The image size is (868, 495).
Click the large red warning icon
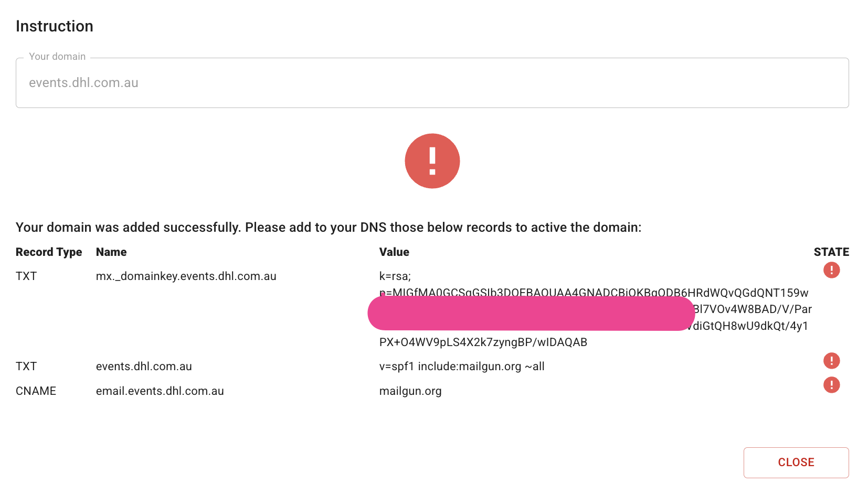(x=432, y=161)
